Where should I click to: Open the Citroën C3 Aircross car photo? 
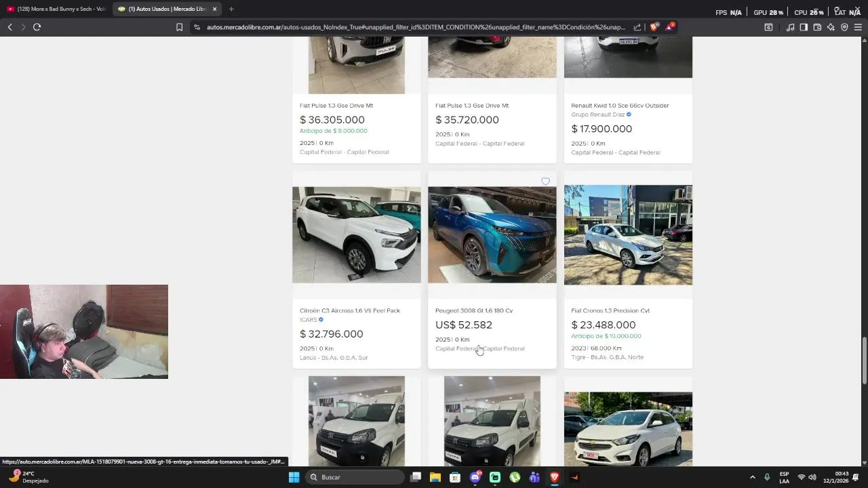pyautogui.click(x=357, y=235)
